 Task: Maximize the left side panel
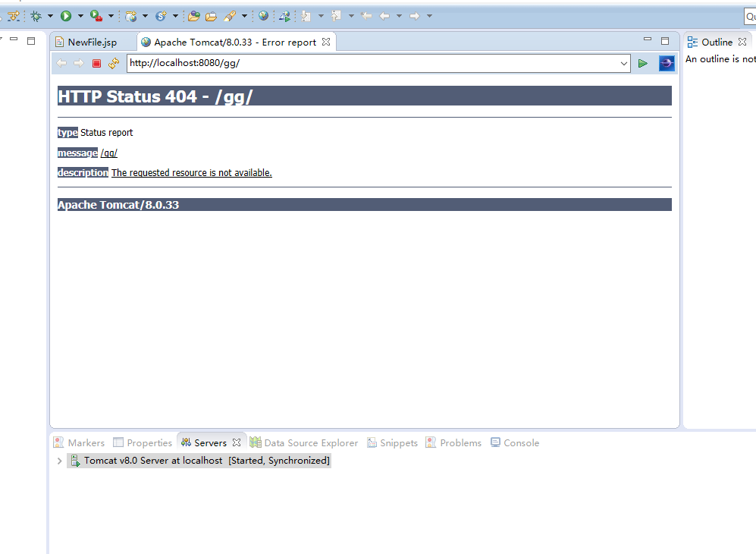[31, 41]
